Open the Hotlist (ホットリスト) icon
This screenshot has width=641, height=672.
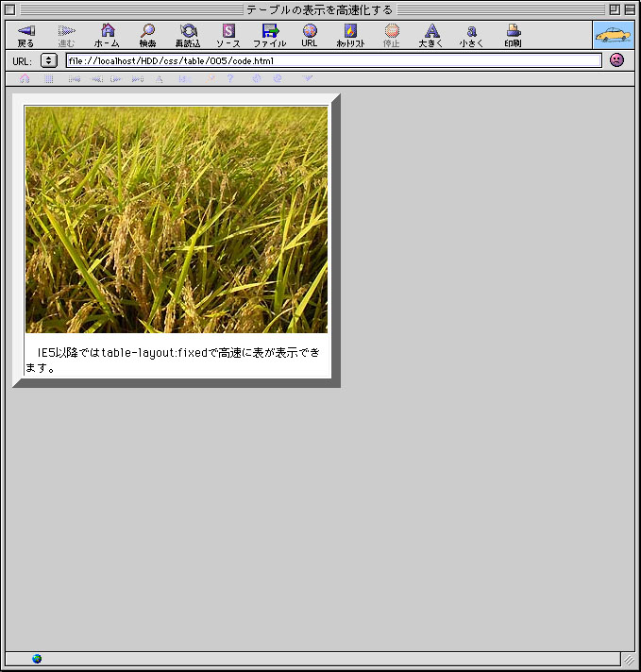(350, 32)
